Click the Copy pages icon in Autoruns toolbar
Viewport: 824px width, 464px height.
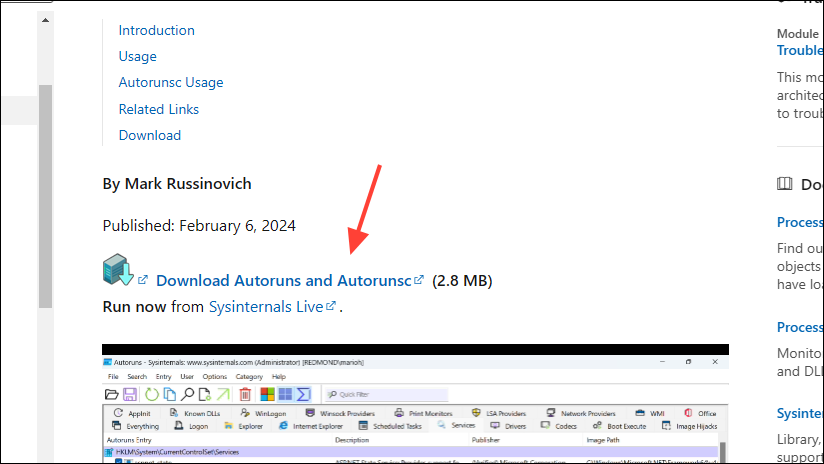pos(169,394)
